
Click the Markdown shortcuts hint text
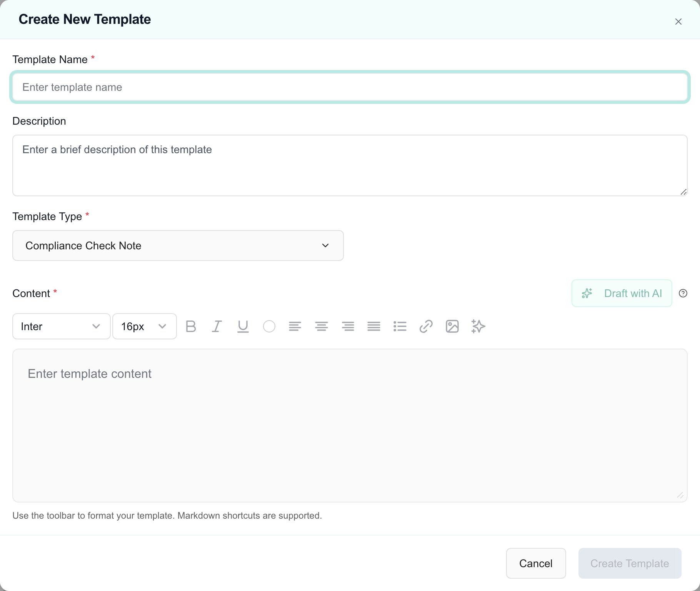[x=167, y=516]
